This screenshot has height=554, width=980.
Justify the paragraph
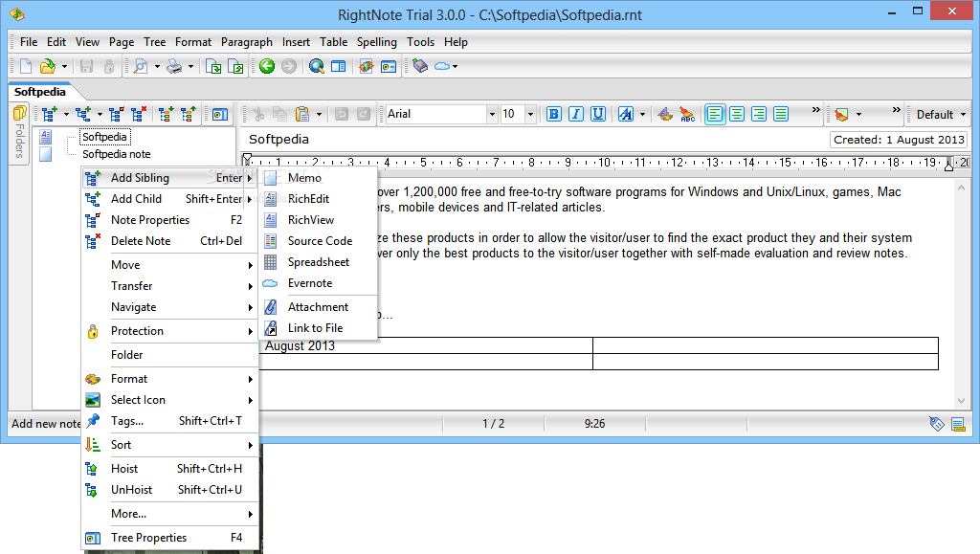click(x=781, y=114)
